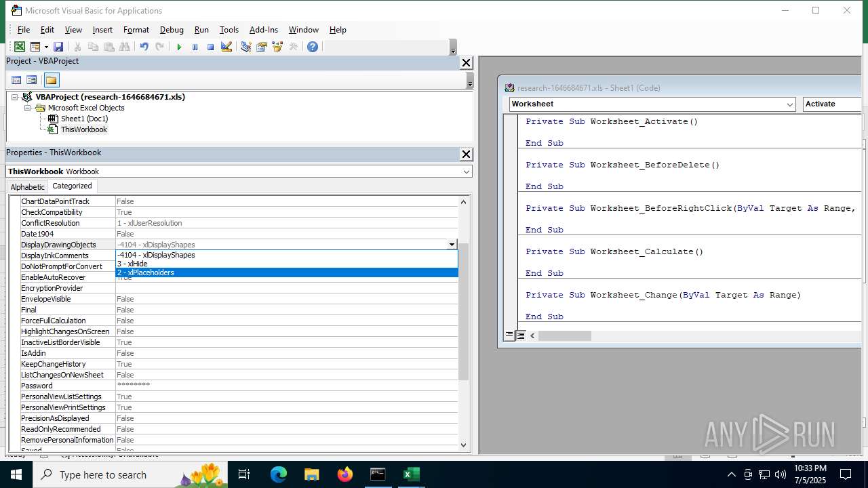Click the code window horizontal scrollbar thumb
Screen dimensions: 868x488
click(x=565, y=335)
